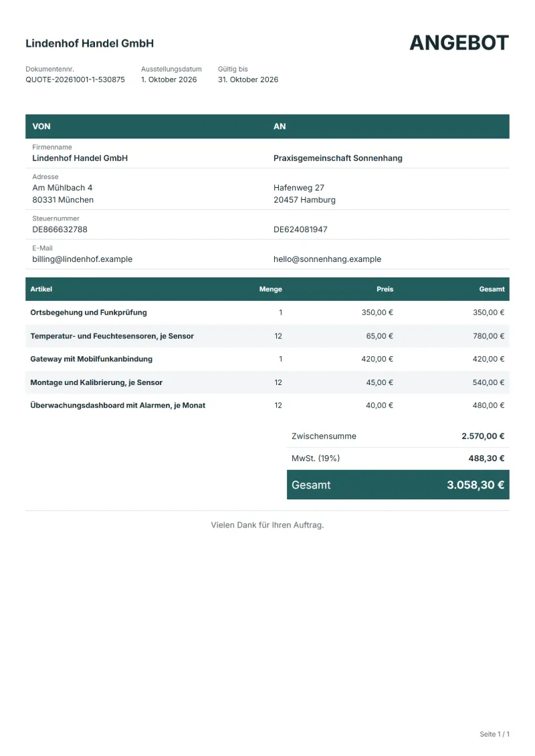Viewport: 535px width, 756px height.
Task: Click the Menge column header
Action: pos(271,289)
